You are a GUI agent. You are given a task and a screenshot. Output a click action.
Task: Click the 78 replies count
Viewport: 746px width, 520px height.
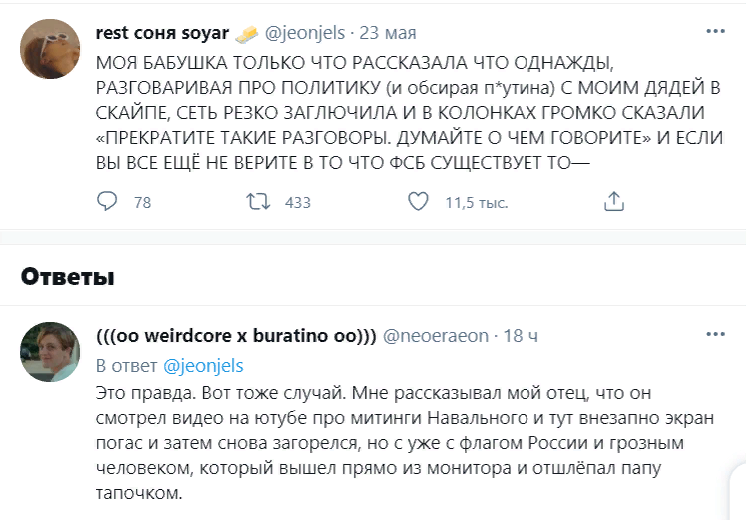click(x=143, y=203)
